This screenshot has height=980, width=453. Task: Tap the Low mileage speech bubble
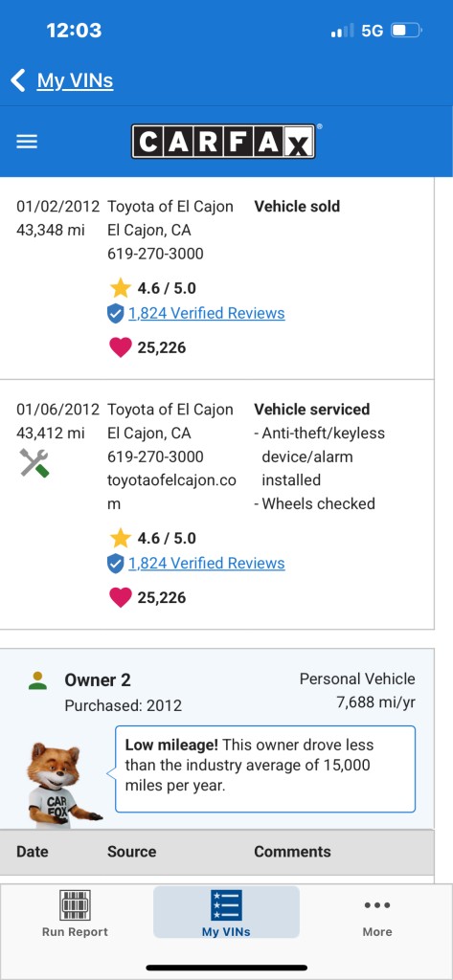(265, 768)
